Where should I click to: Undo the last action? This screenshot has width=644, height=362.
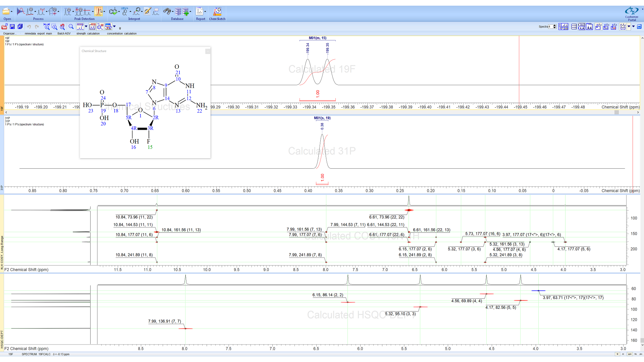click(29, 26)
